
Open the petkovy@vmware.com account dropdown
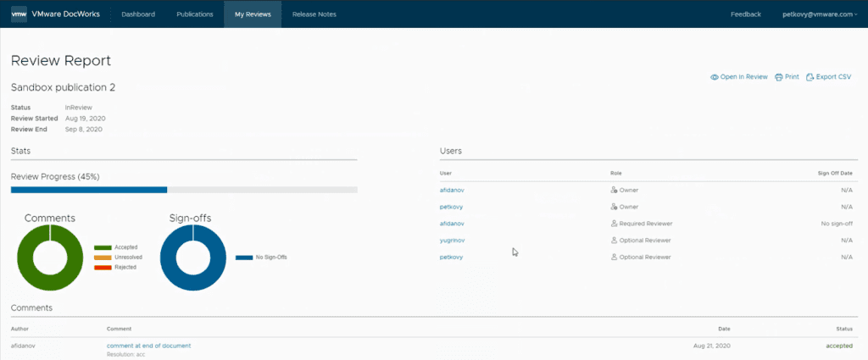point(820,14)
